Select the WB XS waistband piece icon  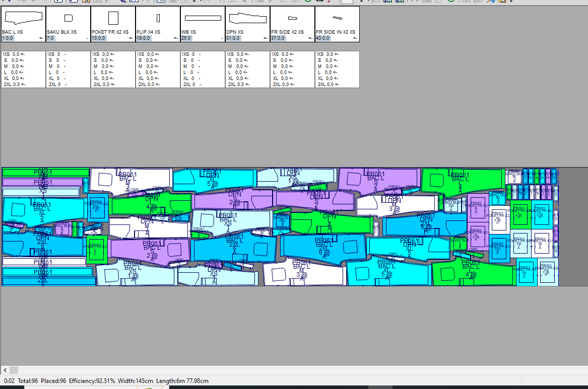203,18
